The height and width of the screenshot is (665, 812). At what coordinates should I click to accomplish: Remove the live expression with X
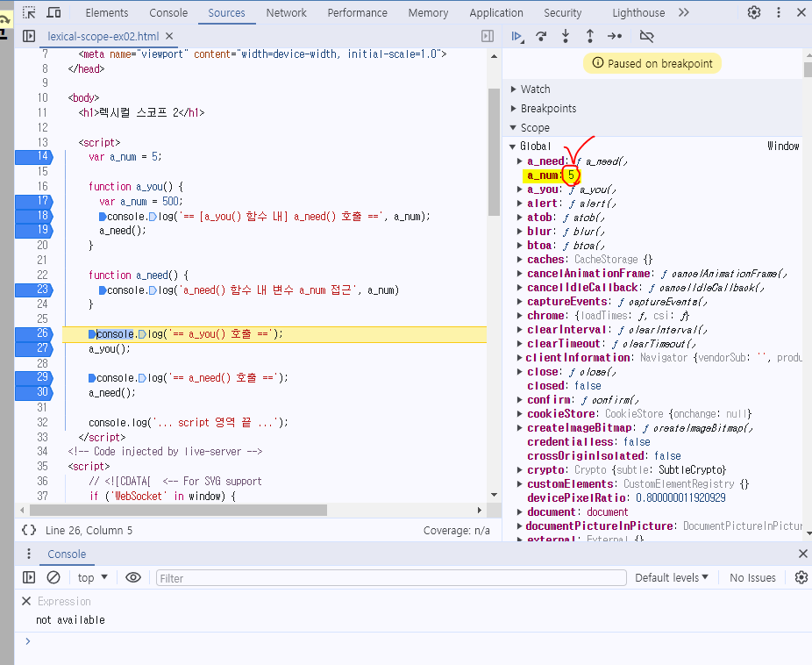tap(26, 601)
